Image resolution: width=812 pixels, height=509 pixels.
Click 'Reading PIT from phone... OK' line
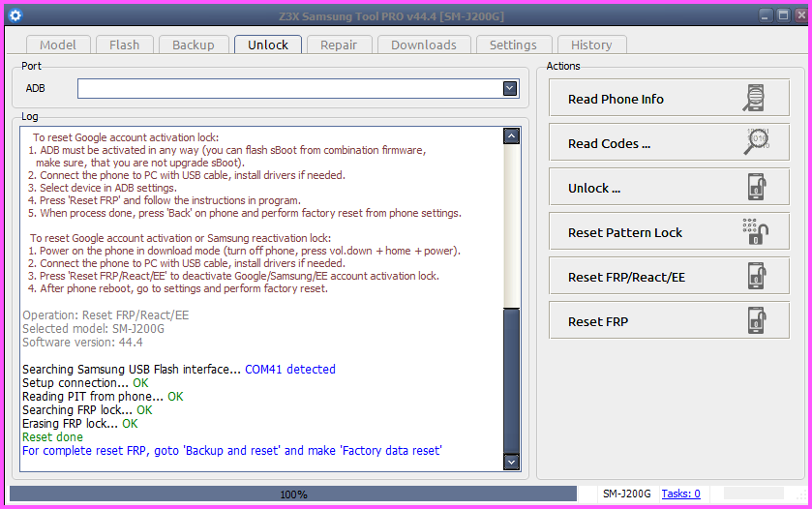pyautogui.click(x=103, y=397)
